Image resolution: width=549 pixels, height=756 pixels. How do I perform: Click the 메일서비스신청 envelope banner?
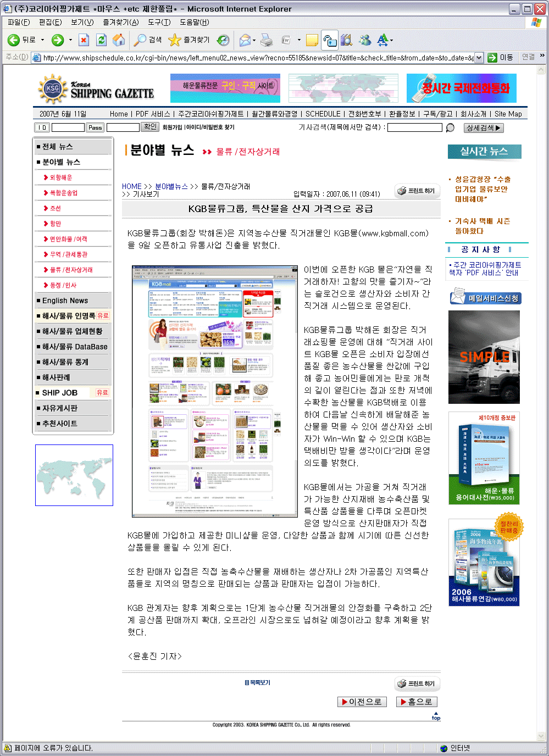485,297
